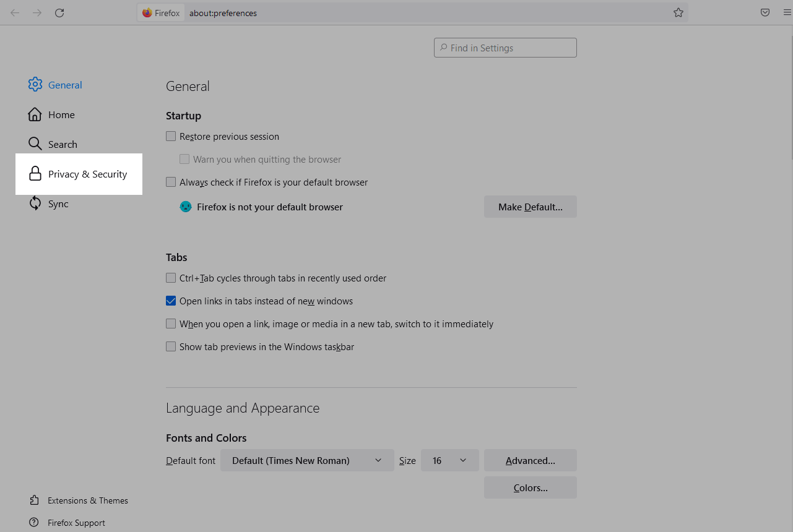Viewport: 793px width, 532px height.
Task: Click the Home house icon in sidebar
Action: (x=35, y=114)
